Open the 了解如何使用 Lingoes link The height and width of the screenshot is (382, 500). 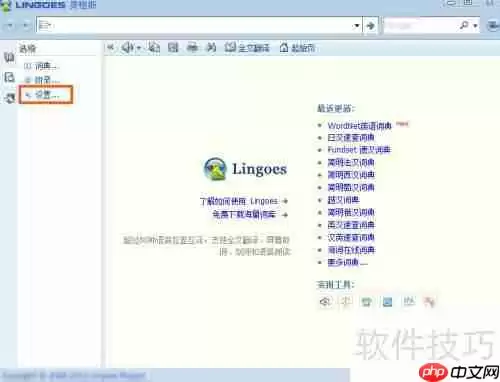(x=244, y=201)
